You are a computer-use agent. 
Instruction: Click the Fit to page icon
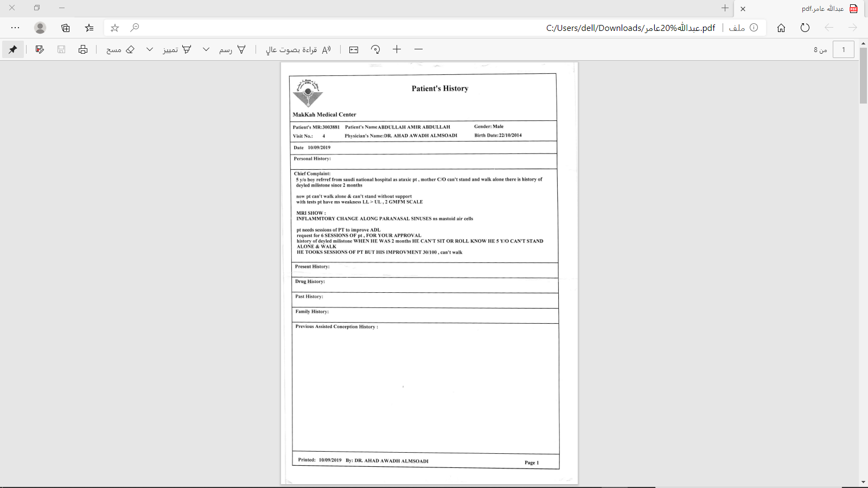pyautogui.click(x=354, y=49)
